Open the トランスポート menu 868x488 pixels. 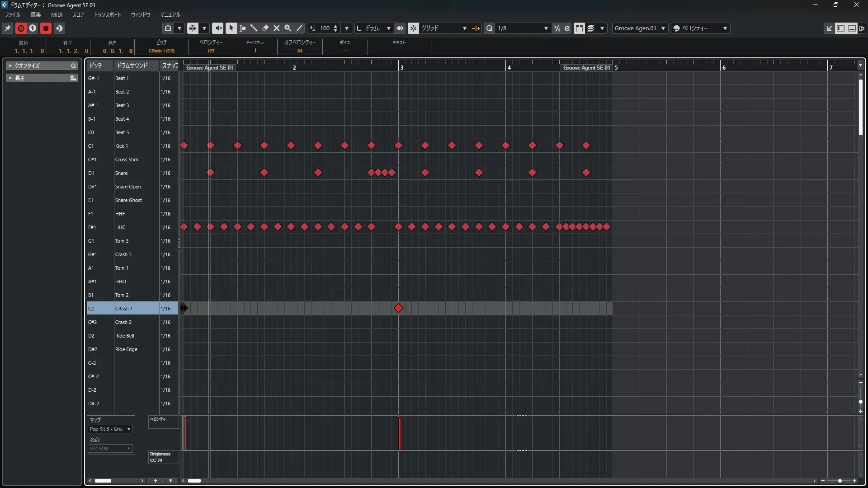click(107, 14)
